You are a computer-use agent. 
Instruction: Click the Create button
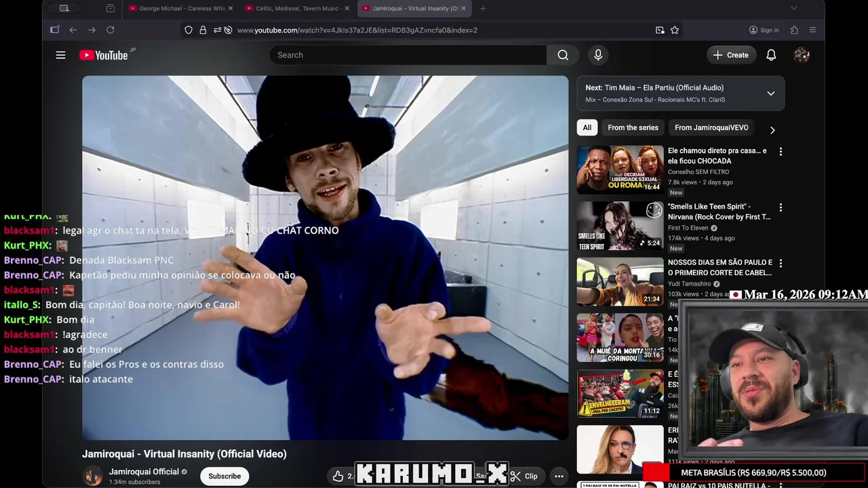[x=731, y=55]
